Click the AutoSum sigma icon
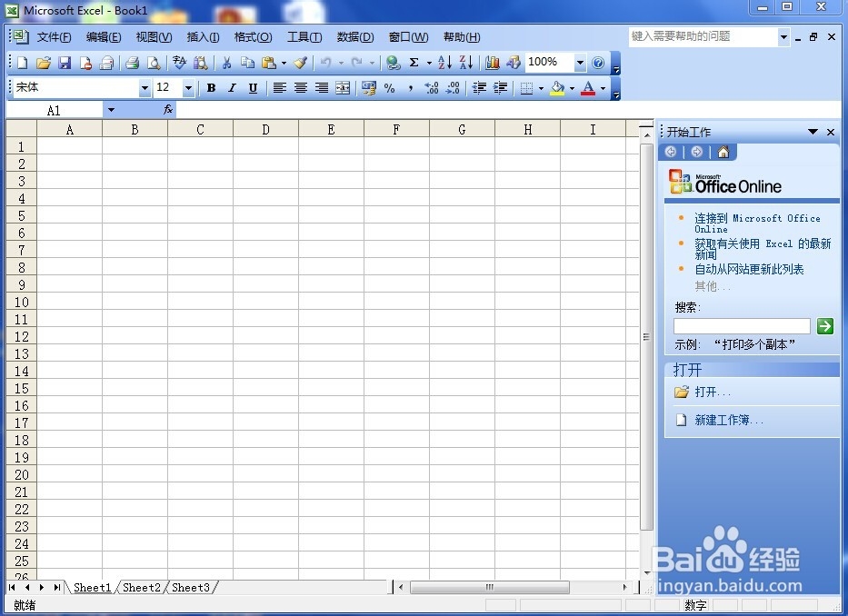This screenshot has height=616, width=848. (414, 63)
